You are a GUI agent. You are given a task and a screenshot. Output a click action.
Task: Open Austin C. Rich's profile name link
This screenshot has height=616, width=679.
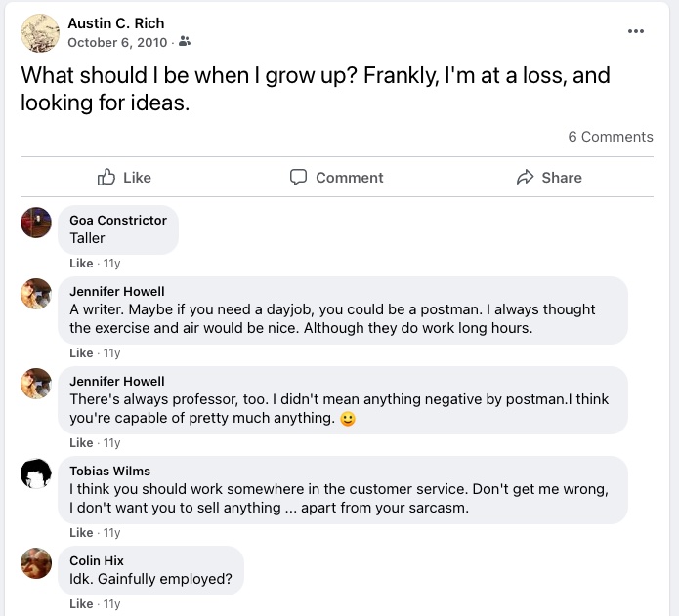click(x=115, y=22)
